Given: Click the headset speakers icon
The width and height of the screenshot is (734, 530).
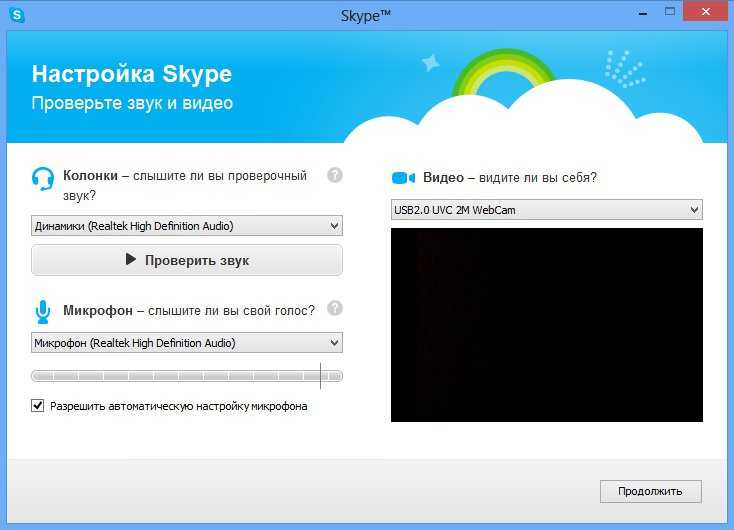Looking at the screenshot, I should (43, 179).
